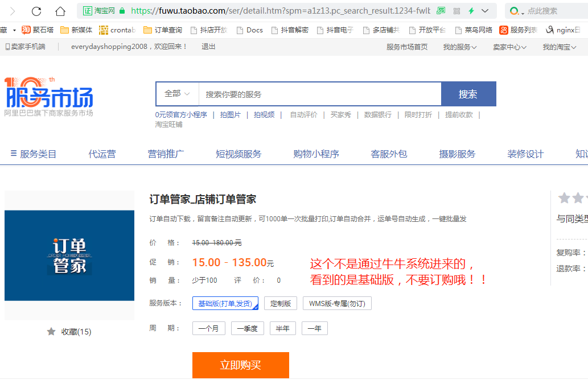
Task: Go to 购物小程序 category tab
Action: [316, 154]
